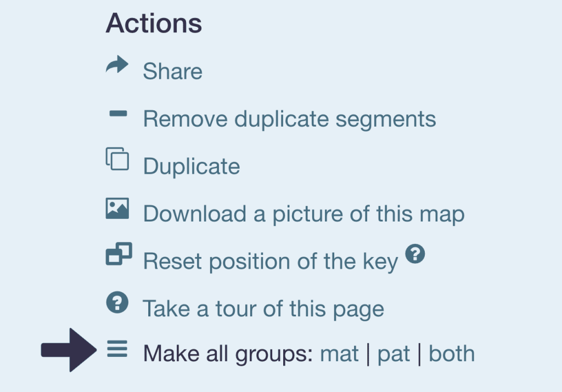Viewport: 562px width, 392px height.
Task: Download a picture of this map
Action: [304, 214]
